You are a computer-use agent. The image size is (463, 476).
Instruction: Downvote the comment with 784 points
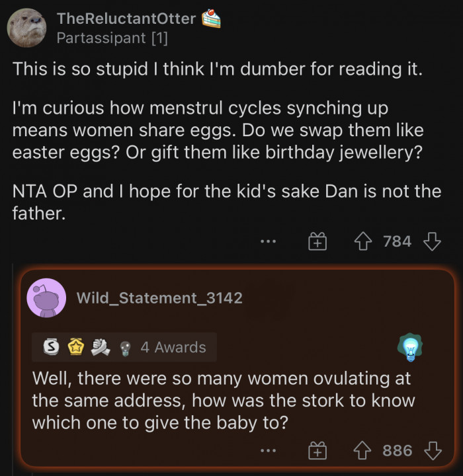[432, 242]
